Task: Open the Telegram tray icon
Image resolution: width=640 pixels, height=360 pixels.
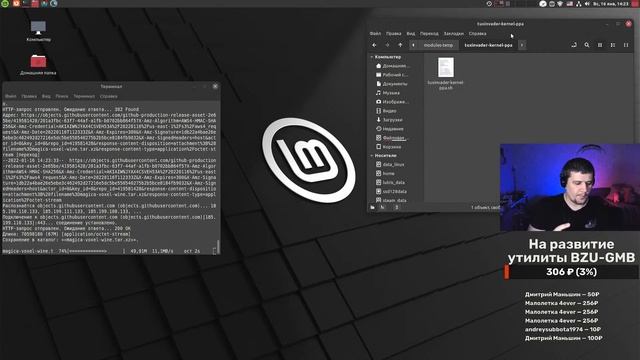Action: (543, 4)
